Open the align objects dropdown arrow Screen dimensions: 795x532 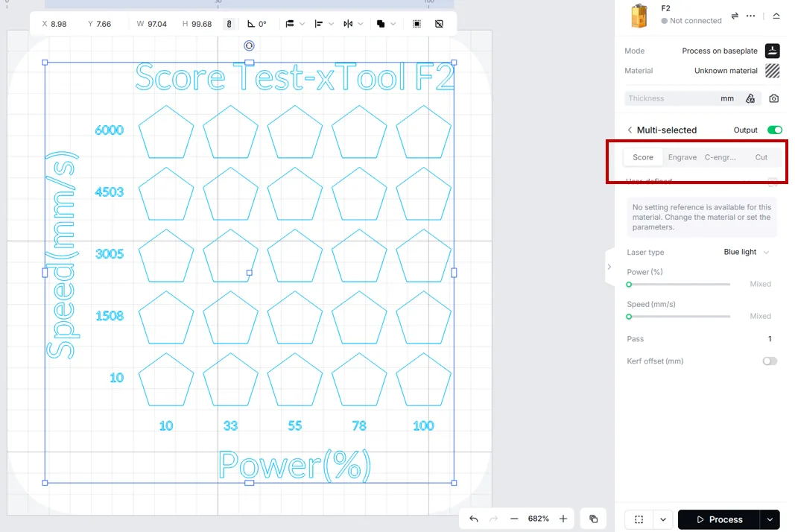coord(331,24)
